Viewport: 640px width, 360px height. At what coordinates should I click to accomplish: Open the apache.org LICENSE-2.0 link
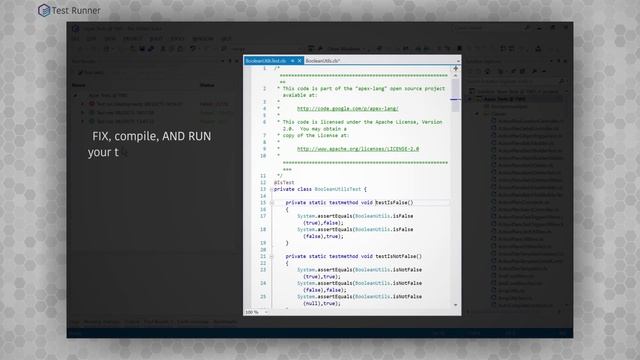point(358,149)
